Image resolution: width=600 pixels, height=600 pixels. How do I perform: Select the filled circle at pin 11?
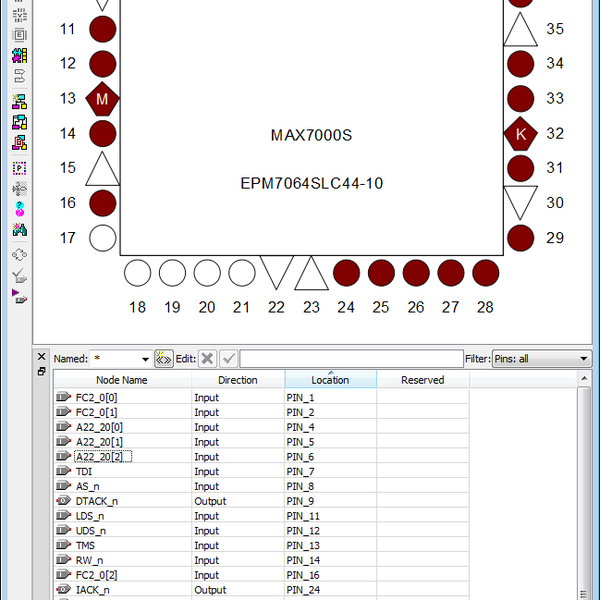(x=103, y=29)
